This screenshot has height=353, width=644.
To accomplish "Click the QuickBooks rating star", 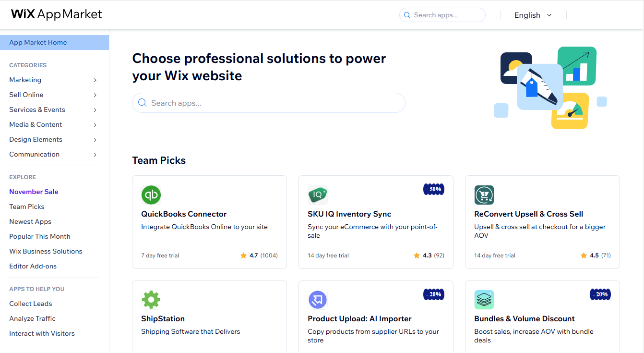I will tap(243, 256).
